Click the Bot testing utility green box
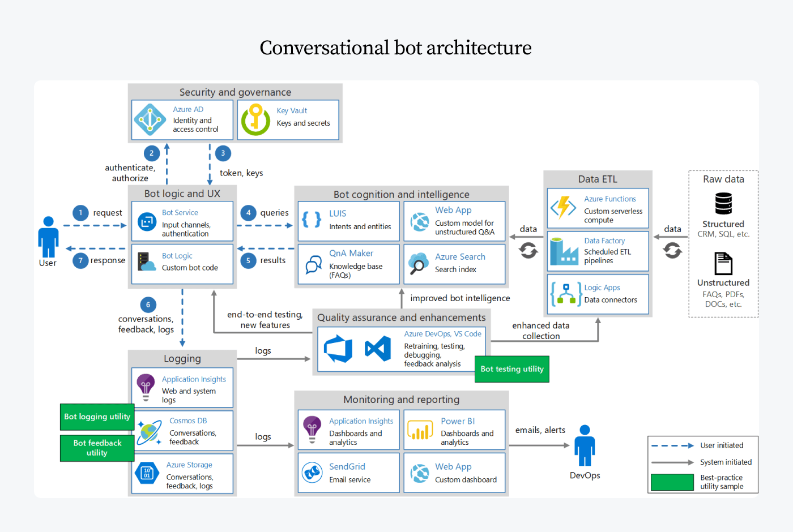Image resolution: width=793 pixels, height=532 pixels. 512,369
